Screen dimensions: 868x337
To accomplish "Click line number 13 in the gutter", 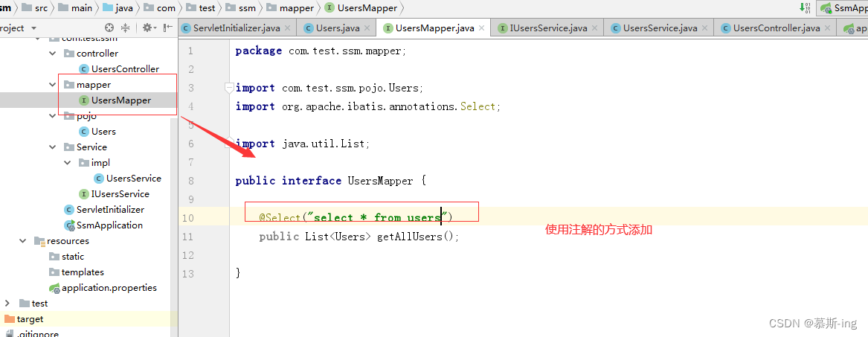I will click(187, 273).
